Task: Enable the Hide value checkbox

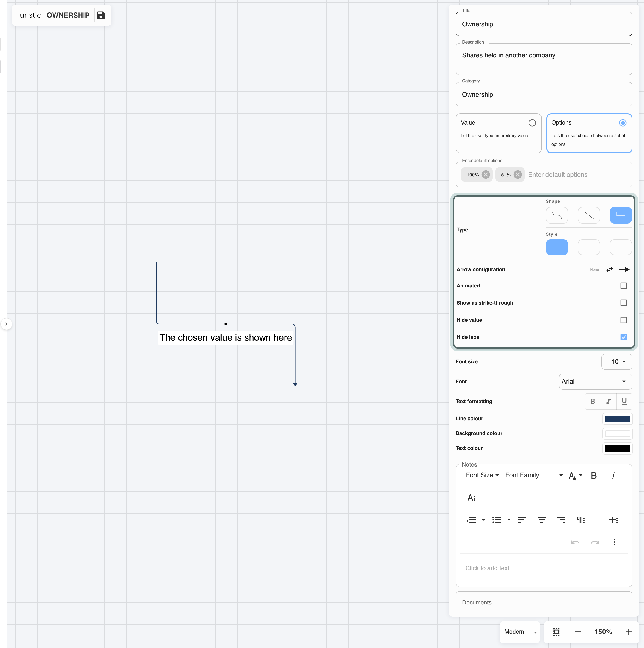Action: tap(624, 320)
